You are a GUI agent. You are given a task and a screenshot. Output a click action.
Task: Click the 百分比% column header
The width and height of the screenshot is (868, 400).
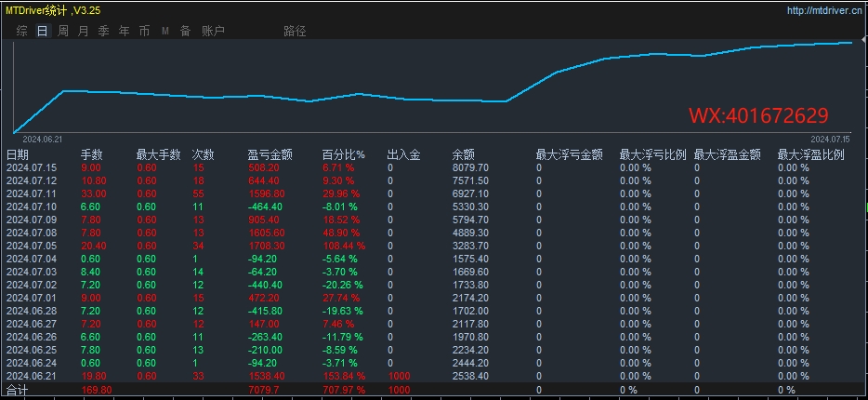click(x=344, y=155)
